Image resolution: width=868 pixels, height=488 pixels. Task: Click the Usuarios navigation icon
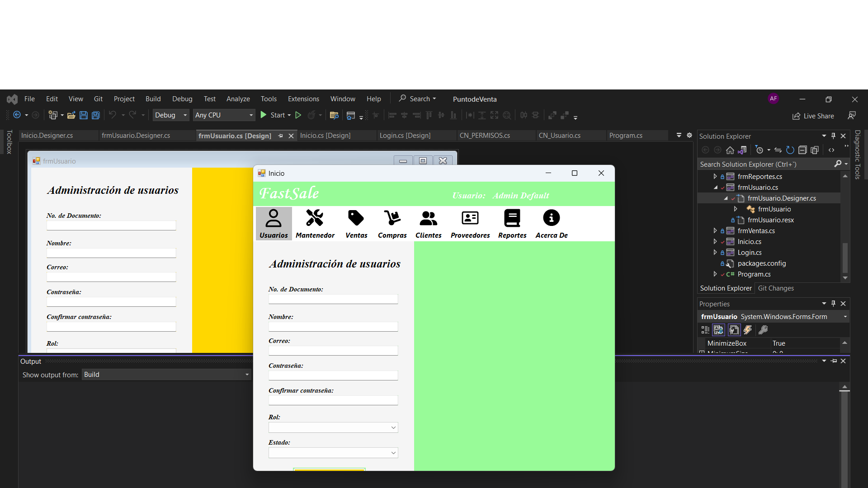pyautogui.click(x=273, y=224)
